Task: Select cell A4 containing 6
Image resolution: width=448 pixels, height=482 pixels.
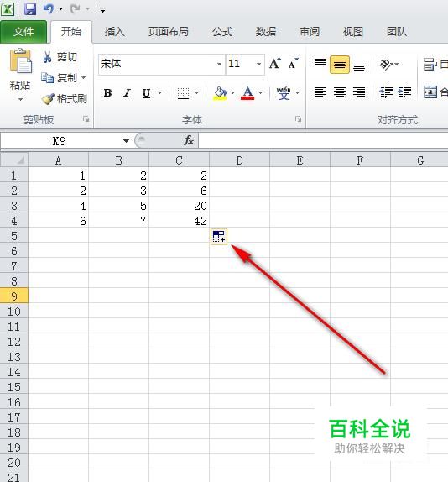Action: 59,221
